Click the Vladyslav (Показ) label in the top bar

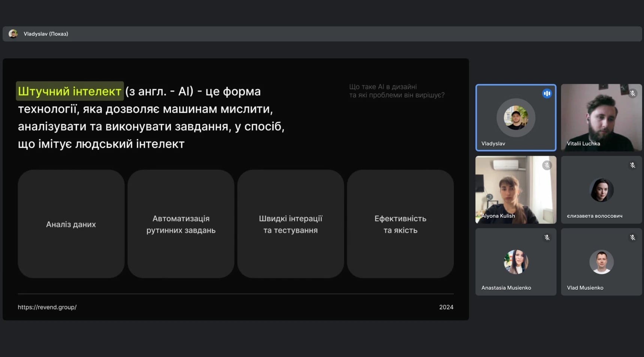(46, 34)
